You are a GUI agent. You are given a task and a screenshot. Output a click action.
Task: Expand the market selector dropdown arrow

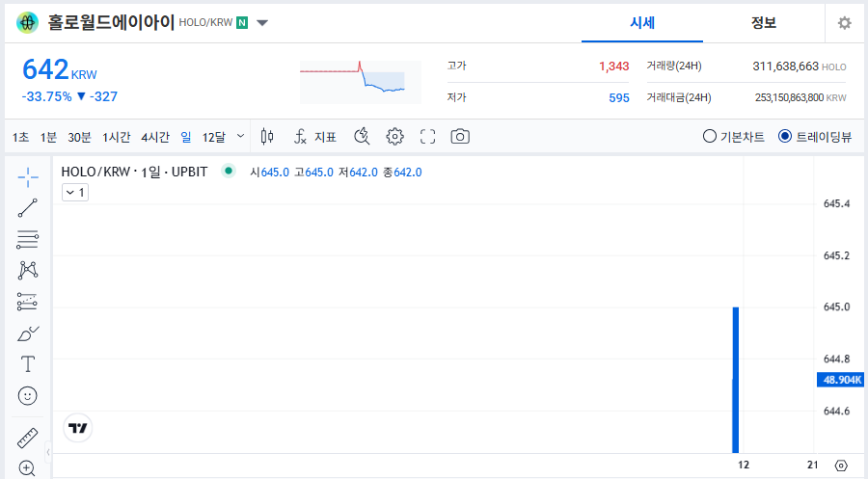click(262, 23)
